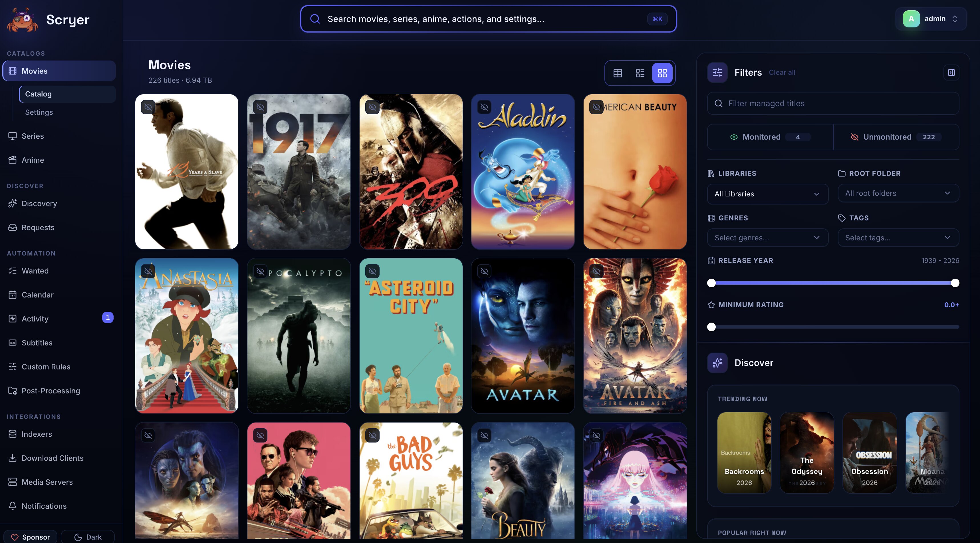The width and height of the screenshot is (980, 543).
Task: Open Movies Settings sub-item
Action: 39,112
